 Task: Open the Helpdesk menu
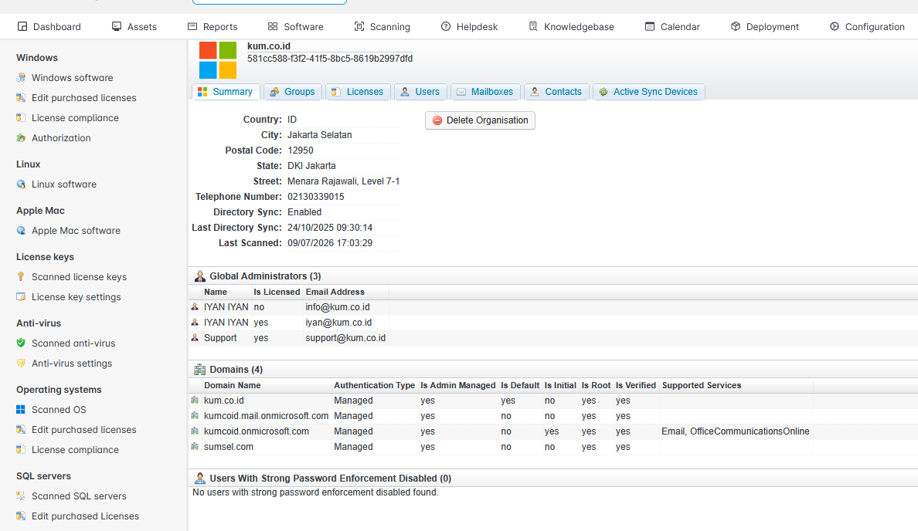(x=470, y=26)
